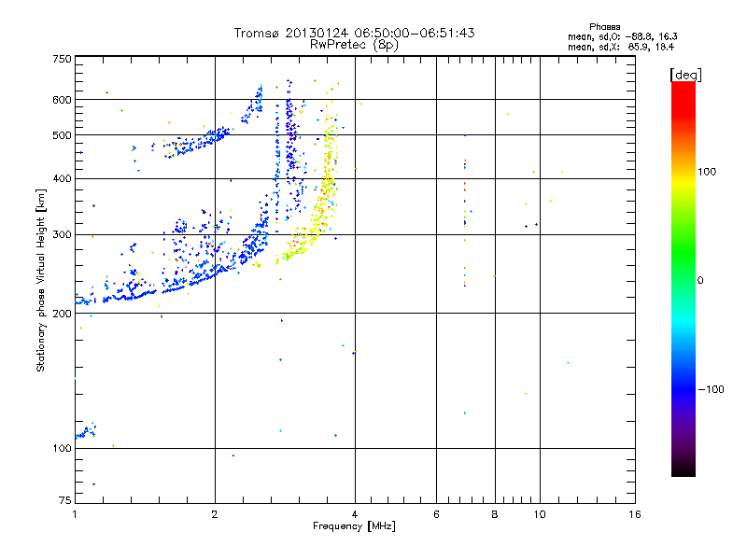Click the "Stationary phase Virtual Height [km]" y-axis label

tap(41, 281)
